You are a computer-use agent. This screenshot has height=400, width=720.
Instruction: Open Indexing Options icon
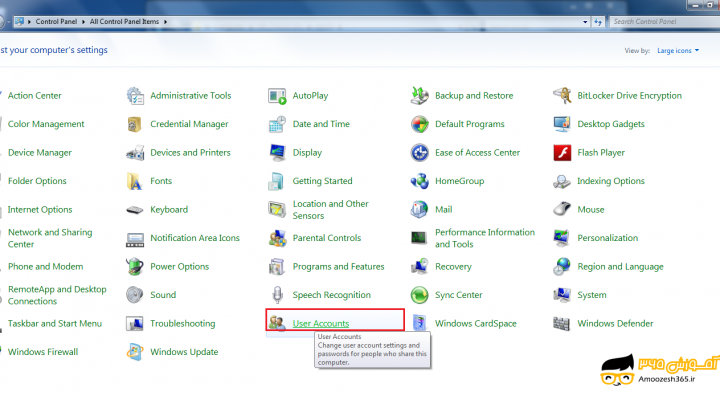coord(562,181)
